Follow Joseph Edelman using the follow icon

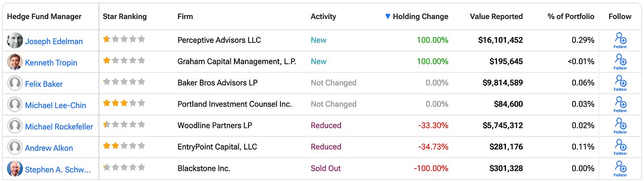(620, 39)
